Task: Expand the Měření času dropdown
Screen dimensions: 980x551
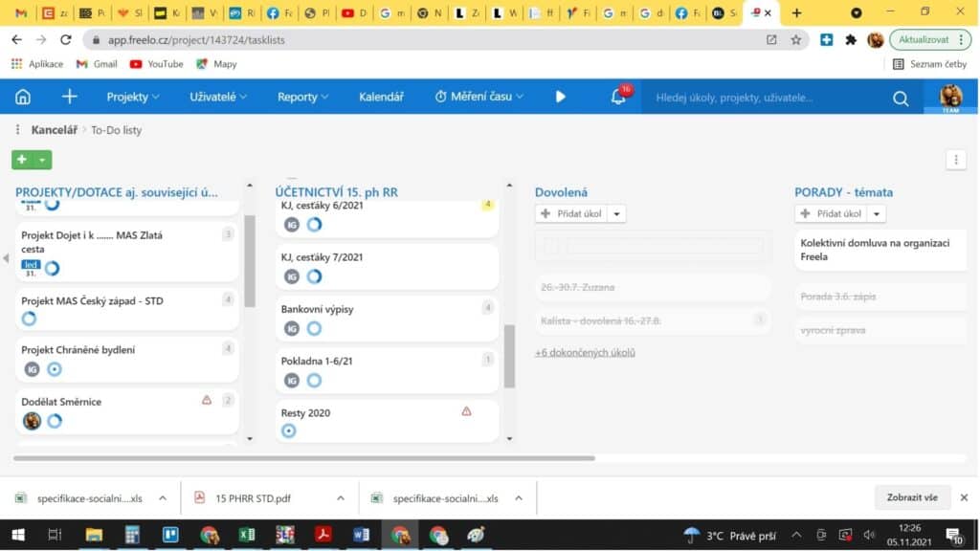Action: [x=479, y=97]
